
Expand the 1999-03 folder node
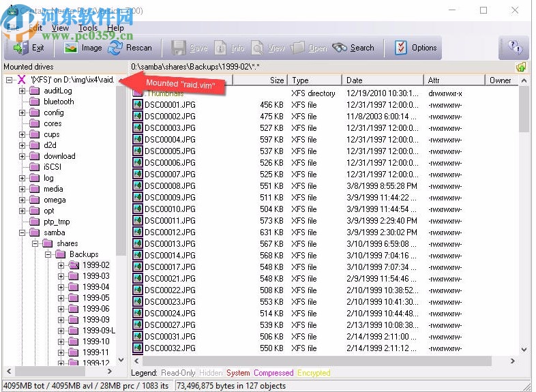pyautogui.click(x=61, y=276)
